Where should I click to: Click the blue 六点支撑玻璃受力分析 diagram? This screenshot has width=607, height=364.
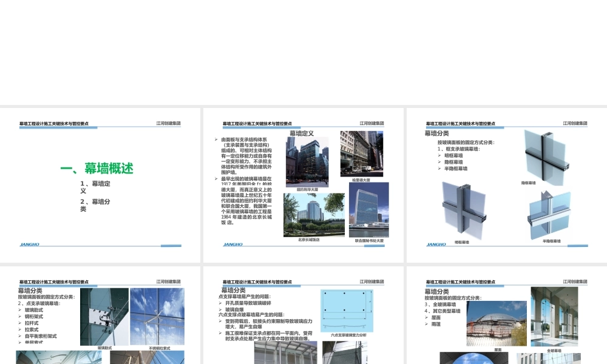(x=347, y=311)
